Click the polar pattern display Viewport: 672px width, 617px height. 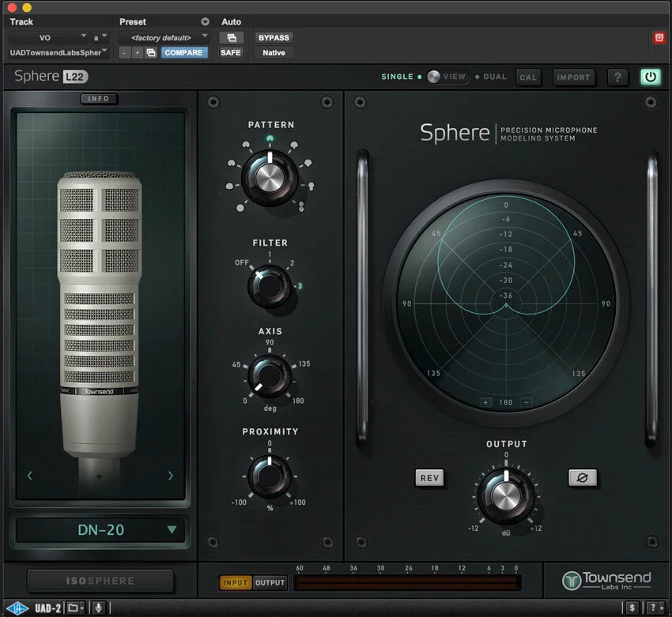[506, 303]
